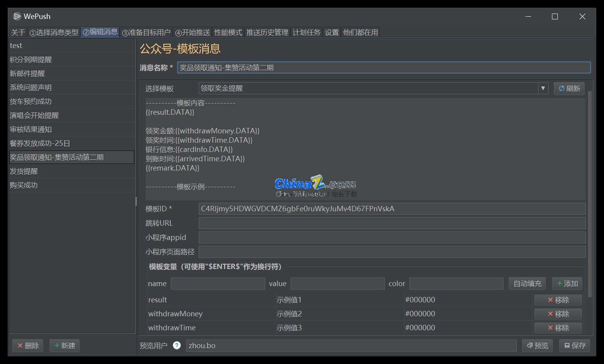Click #000000 color in result row
The height and width of the screenshot is (364, 604).
tap(468, 300)
